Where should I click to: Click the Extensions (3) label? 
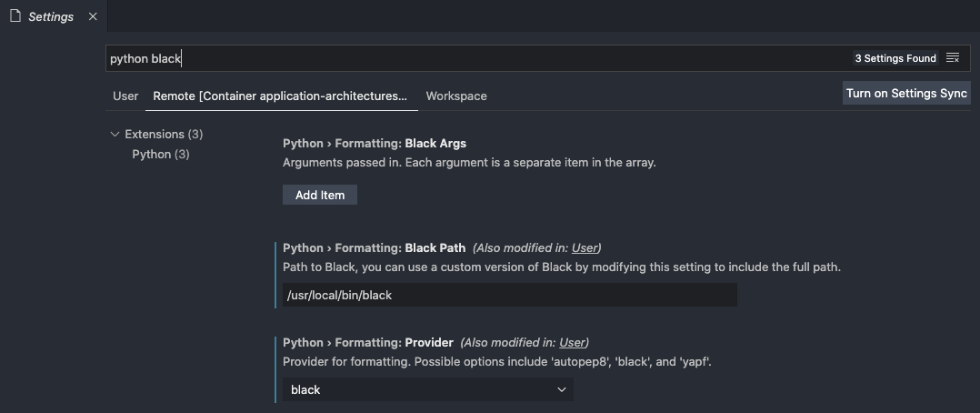point(164,134)
